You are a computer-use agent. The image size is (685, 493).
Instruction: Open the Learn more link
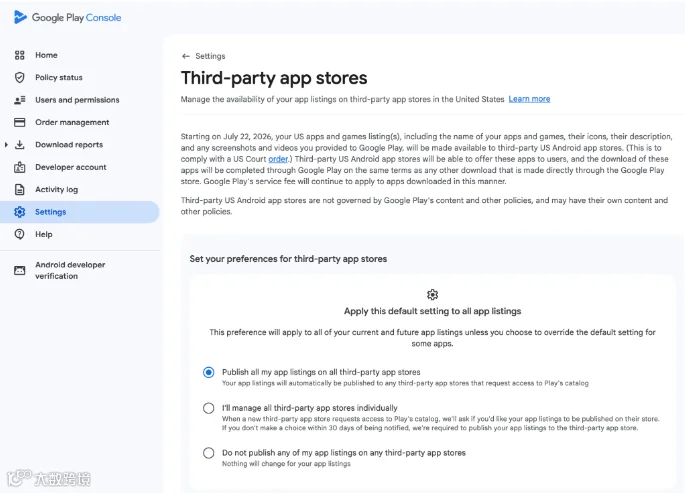point(529,99)
